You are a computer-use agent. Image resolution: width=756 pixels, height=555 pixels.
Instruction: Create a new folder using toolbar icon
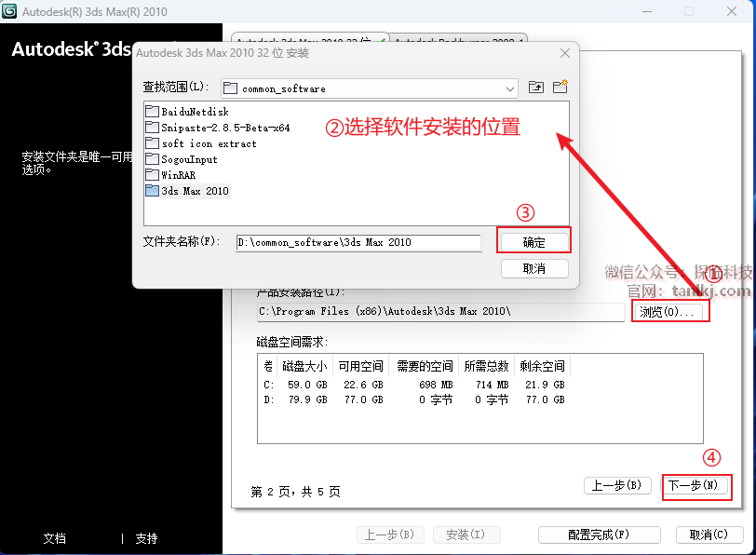point(560,87)
